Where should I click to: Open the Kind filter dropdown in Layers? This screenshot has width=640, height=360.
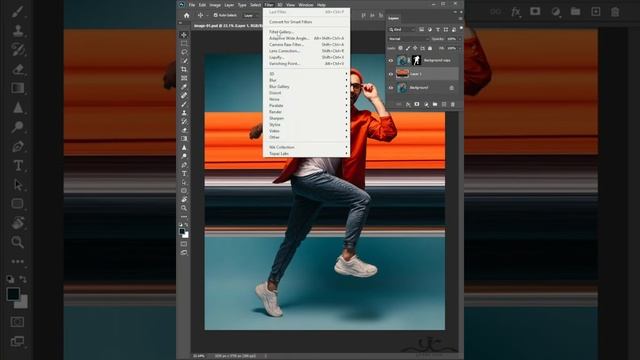pyautogui.click(x=402, y=29)
